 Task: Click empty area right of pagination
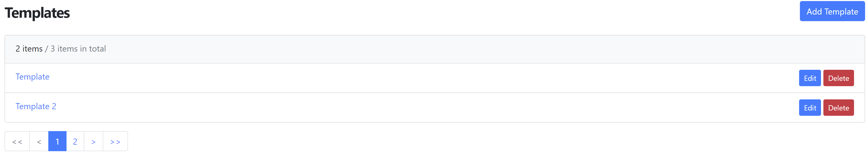[x=472, y=141]
